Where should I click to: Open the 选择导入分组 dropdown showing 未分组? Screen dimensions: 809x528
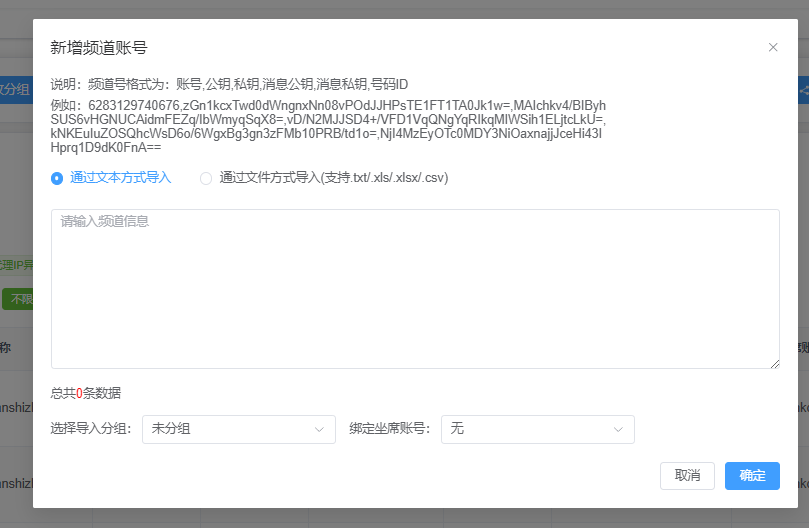(x=239, y=429)
